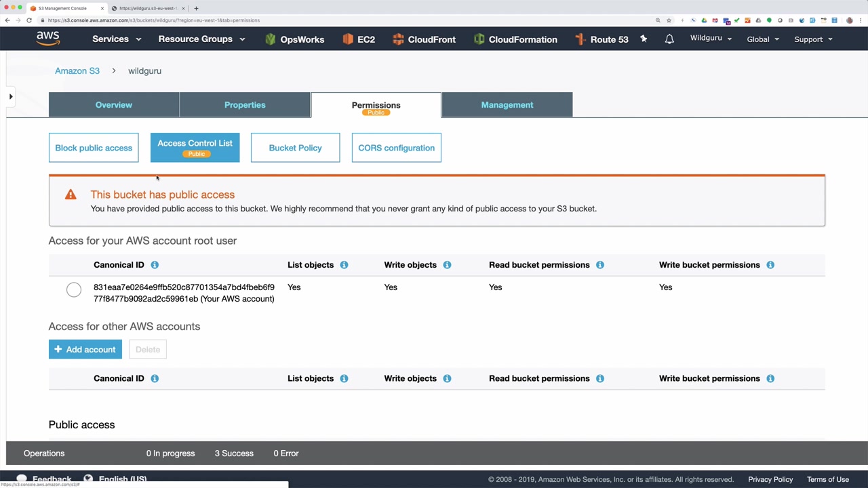Open Block public access settings
The width and height of the screenshot is (868, 488).
click(x=94, y=148)
